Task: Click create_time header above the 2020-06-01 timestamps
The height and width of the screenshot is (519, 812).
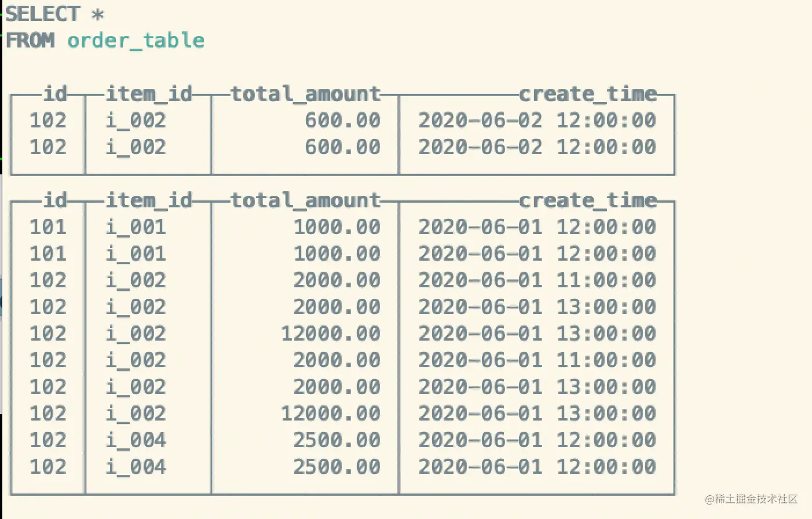Action: click(588, 200)
